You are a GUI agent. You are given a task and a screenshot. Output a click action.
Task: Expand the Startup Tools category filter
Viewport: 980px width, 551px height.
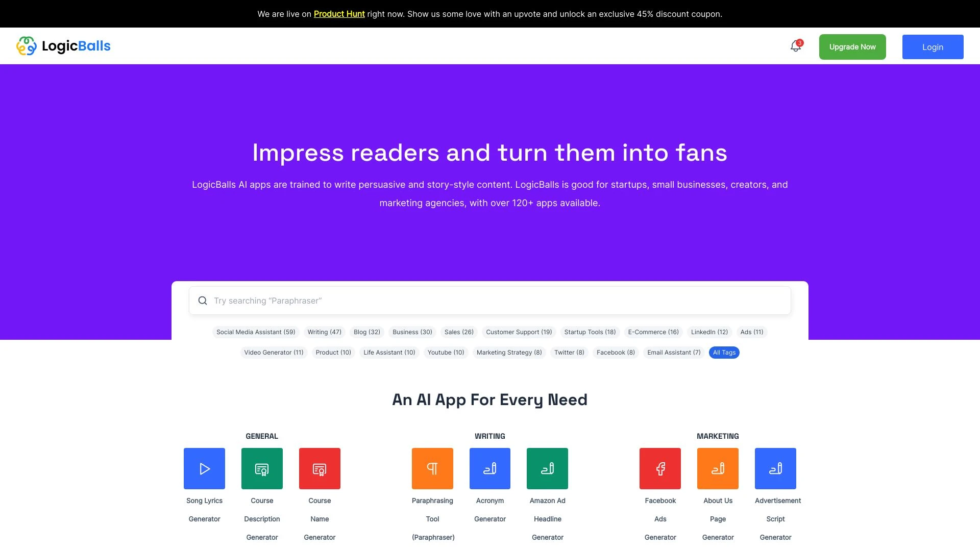click(x=590, y=331)
